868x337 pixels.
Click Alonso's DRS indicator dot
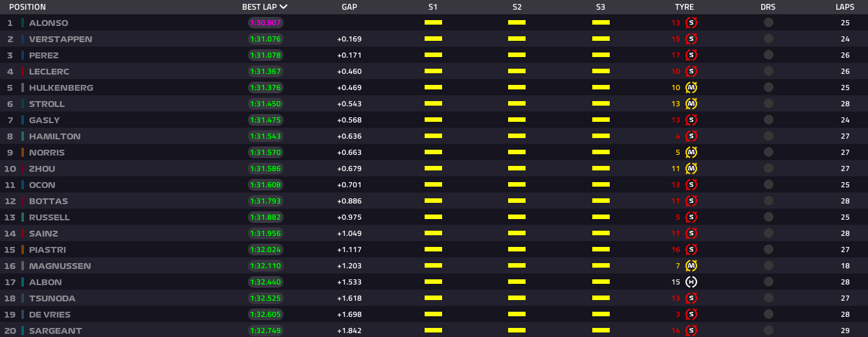768,23
